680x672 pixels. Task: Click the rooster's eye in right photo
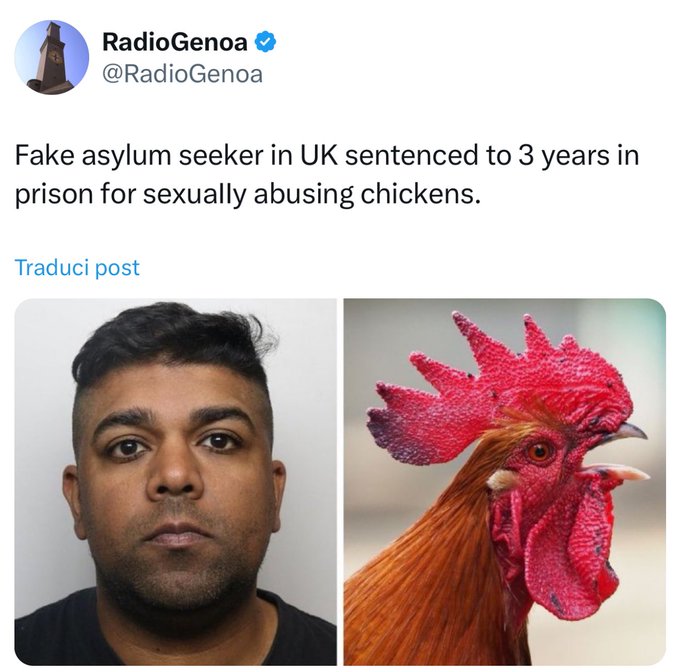pyautogui.click(x=540, y=452)
